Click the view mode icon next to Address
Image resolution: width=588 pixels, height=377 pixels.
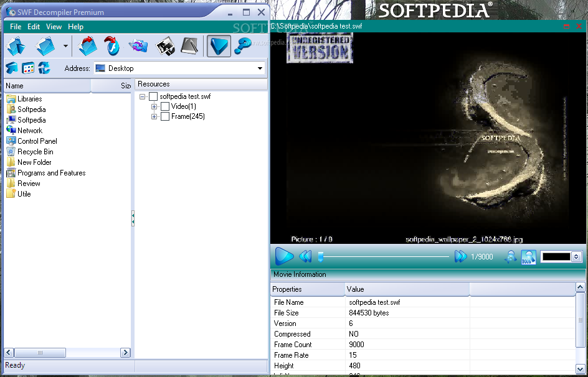click(28, 68)
